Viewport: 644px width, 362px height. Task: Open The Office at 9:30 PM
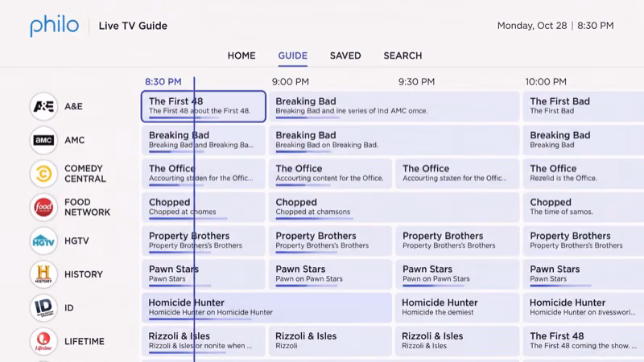click(x=457, y=174)
